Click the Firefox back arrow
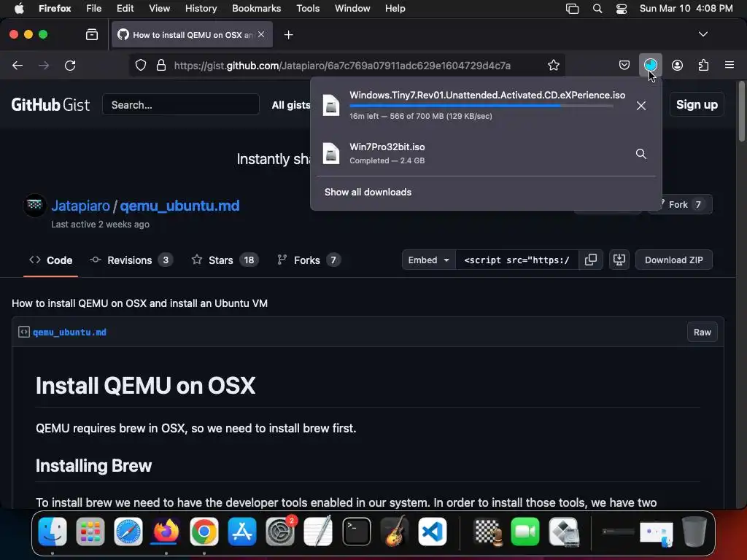747x560 pixels. pyautogui.click(x=18, y=65)
